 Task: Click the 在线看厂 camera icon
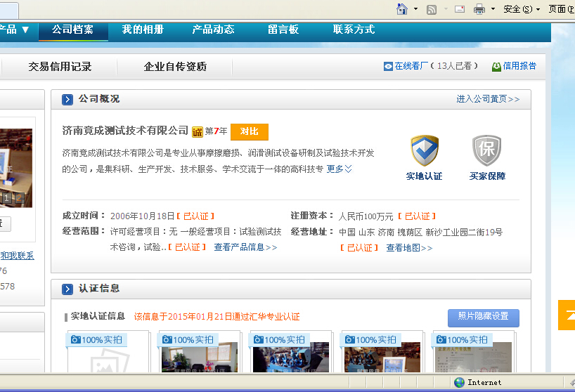388,66
